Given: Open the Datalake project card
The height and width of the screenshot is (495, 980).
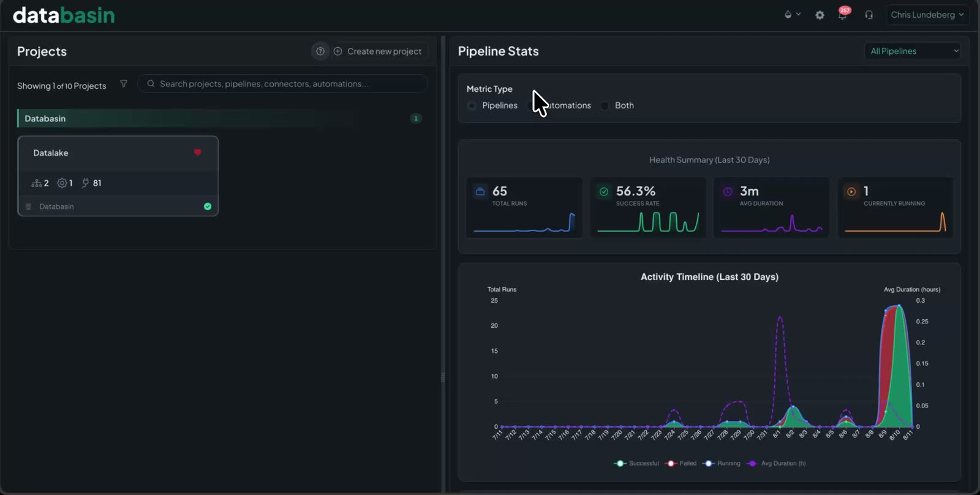Looking at the screenshot, I should (118, 176).
